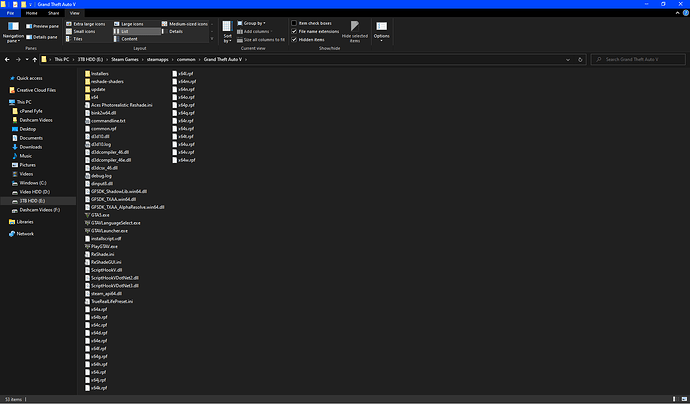Switch to the Home ribbon tab
The height and width of the screenshot is (404, 690).
[x=33, y=13]
